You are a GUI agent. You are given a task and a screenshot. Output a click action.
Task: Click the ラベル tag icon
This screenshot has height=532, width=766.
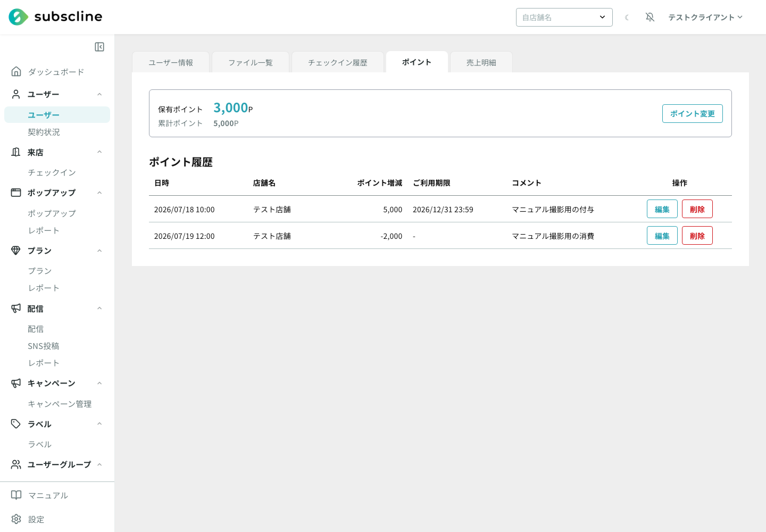click(16, 424)
